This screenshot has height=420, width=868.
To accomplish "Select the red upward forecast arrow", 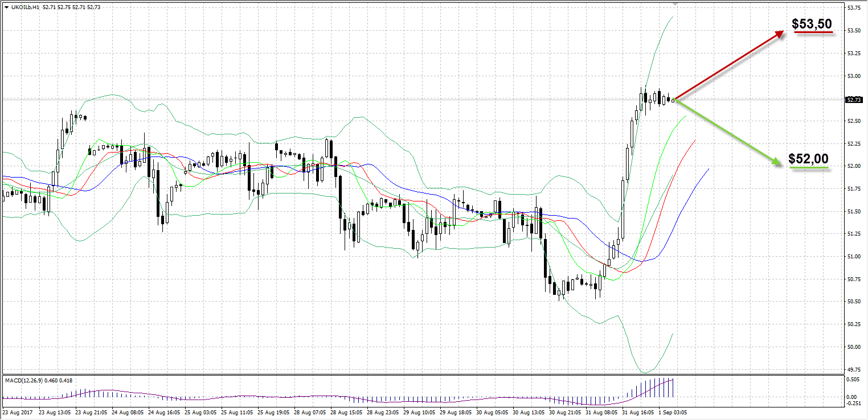I will tap(730, 65).
